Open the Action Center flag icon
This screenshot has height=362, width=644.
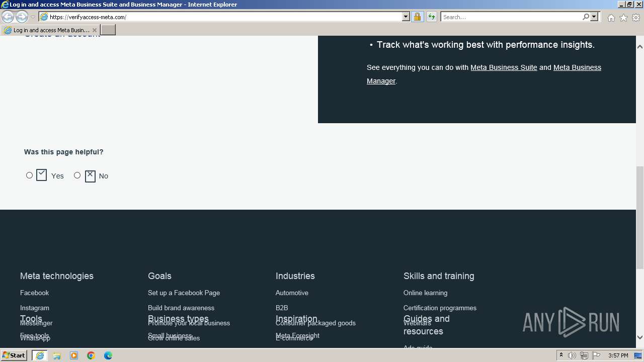pos(596,355)
